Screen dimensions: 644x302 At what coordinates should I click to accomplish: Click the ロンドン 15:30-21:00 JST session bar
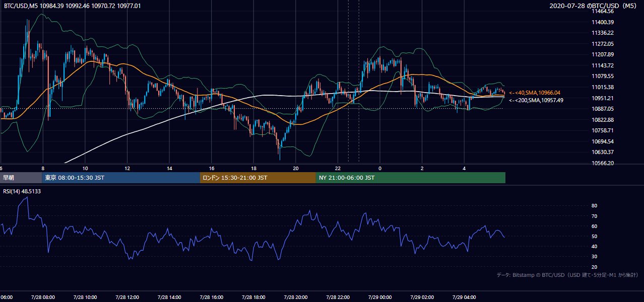[258, 178]
